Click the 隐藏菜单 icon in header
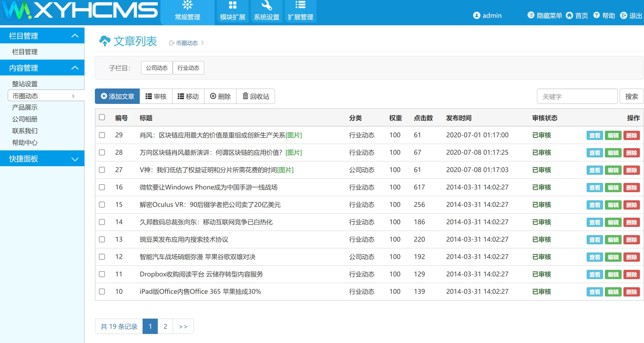 click(531, 15)
